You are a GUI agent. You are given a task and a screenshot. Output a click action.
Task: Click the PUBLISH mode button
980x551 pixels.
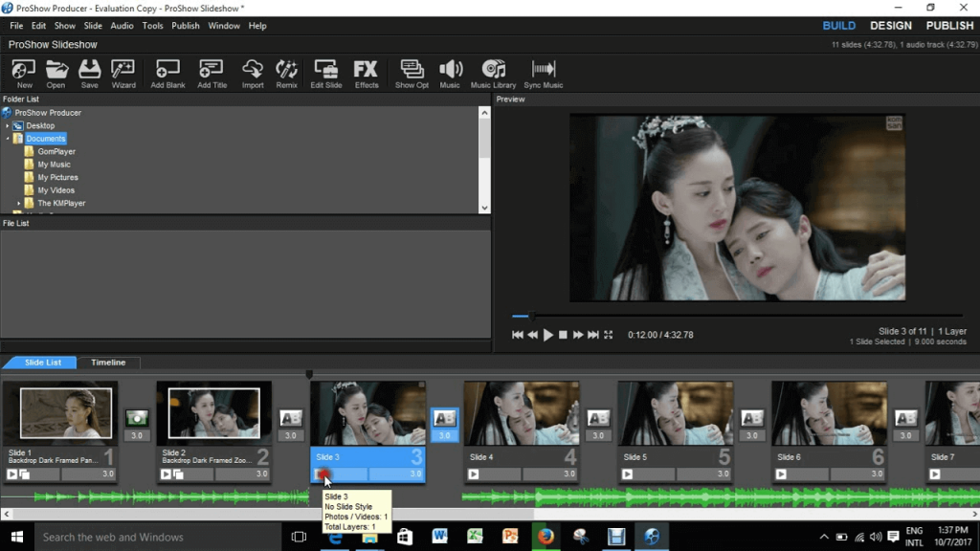948,26
